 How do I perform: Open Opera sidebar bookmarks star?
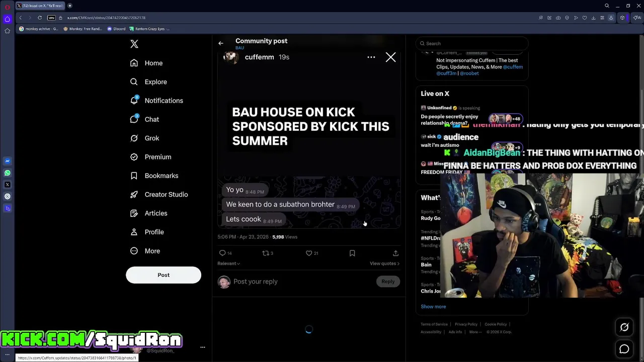(x=7, y=31)
